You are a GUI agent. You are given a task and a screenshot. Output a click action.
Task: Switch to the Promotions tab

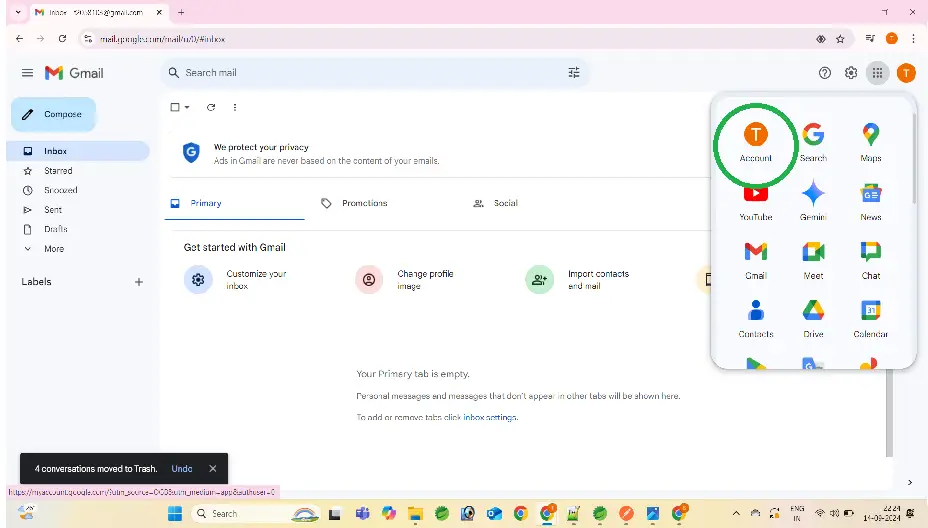point(364,203)
